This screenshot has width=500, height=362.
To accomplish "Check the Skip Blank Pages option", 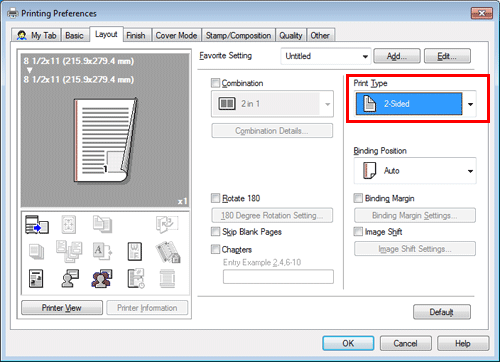I will 215,231.
